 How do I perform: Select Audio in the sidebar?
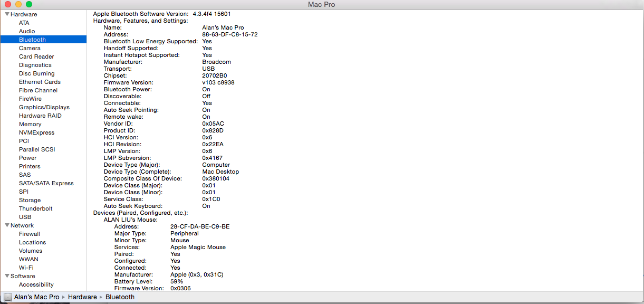pos(27,31)
